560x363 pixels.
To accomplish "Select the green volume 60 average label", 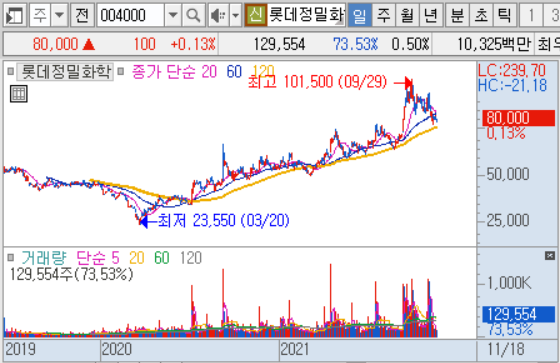I will [x=162, y=258].
